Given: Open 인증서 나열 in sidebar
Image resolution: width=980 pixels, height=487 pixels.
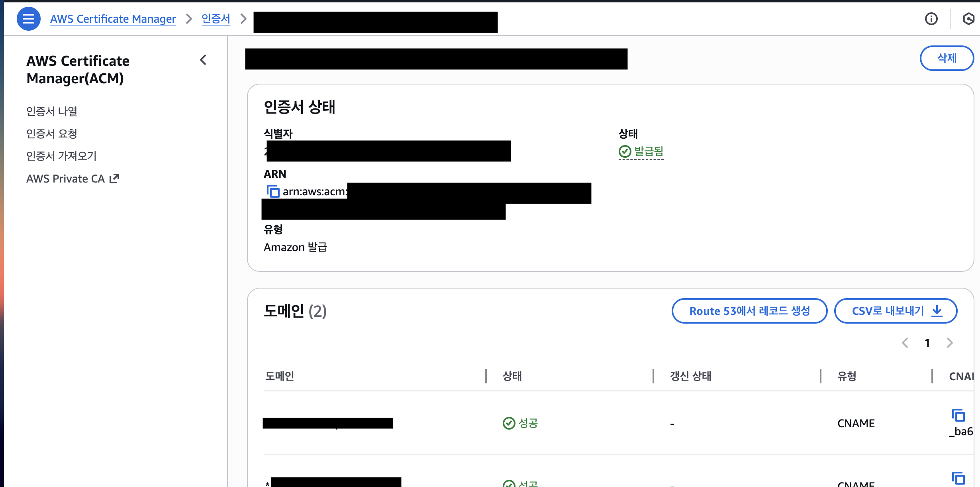Looking at the screenshot, I should click(x=52, y=111).
